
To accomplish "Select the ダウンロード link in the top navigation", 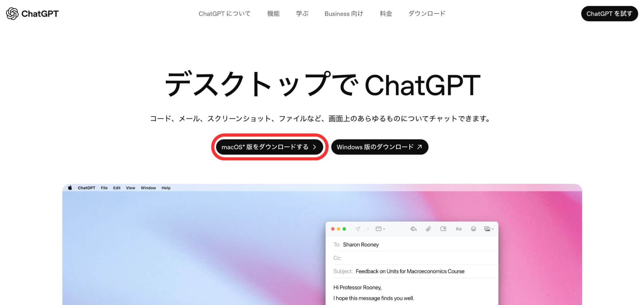I will 427,14.
